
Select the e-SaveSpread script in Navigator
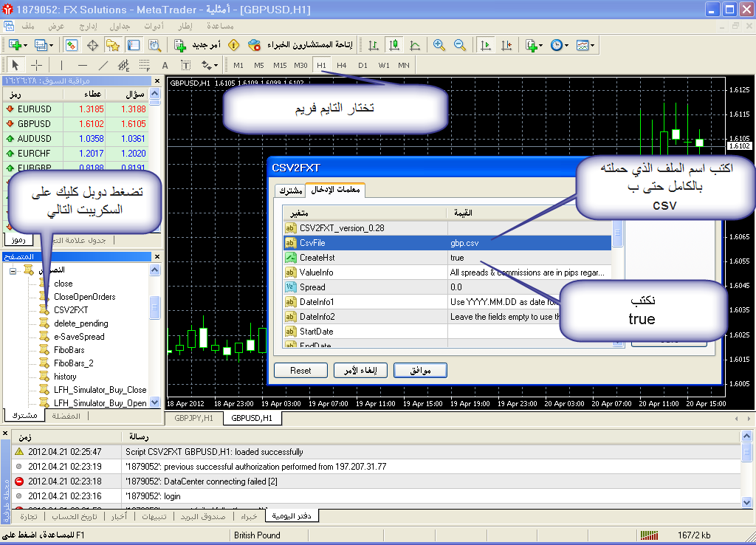[x=79, y=337]
